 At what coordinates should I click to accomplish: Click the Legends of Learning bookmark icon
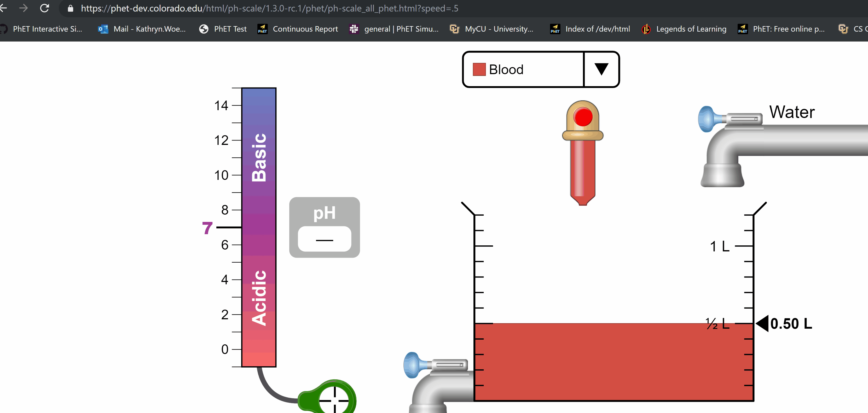pos(646,29)
